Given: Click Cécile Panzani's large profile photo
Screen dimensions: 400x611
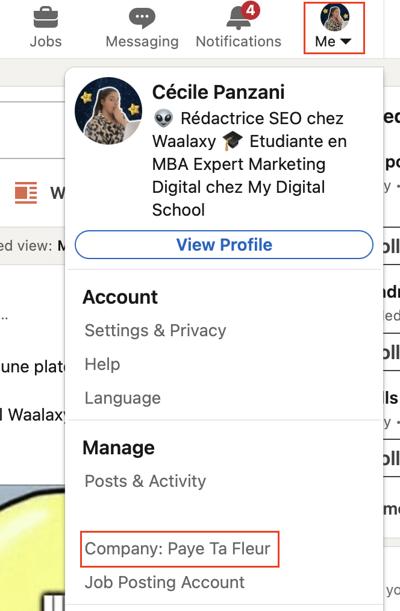Looking at the screenshot, I should (108, 111).
